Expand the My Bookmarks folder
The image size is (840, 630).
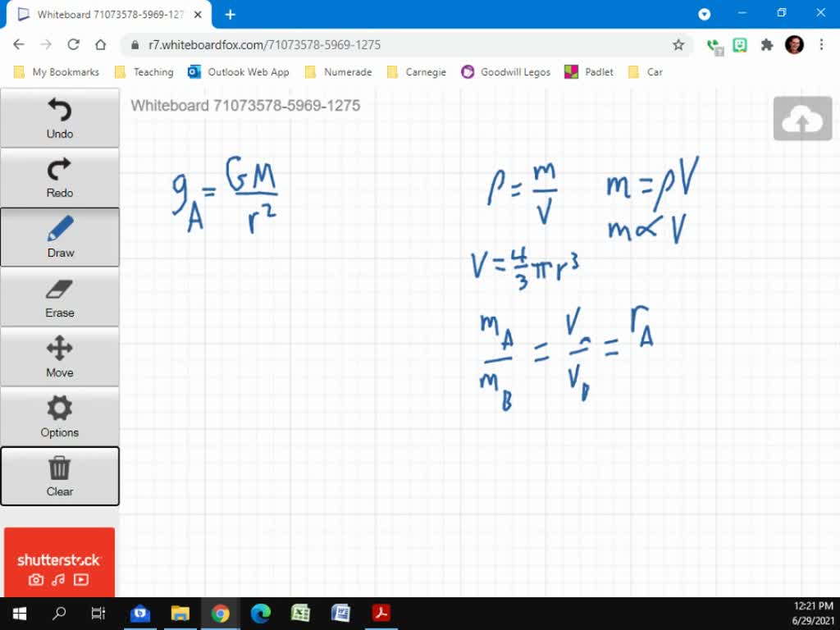pos(57,72)
